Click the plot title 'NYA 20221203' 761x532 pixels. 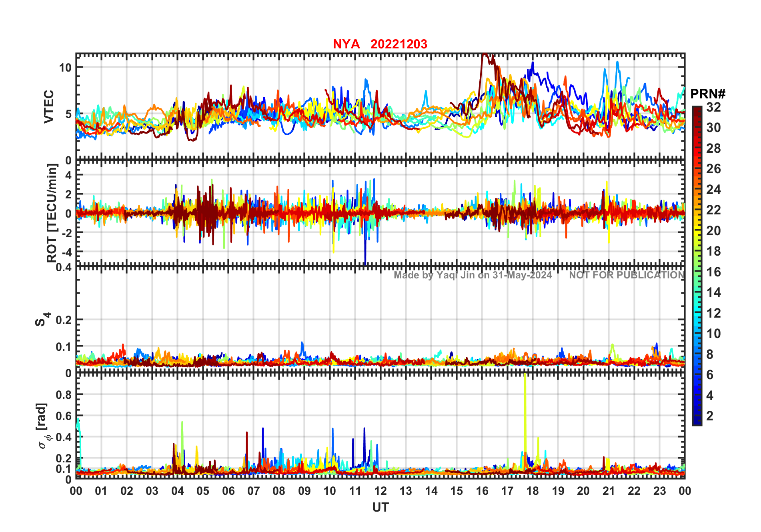tap(380, 44)
